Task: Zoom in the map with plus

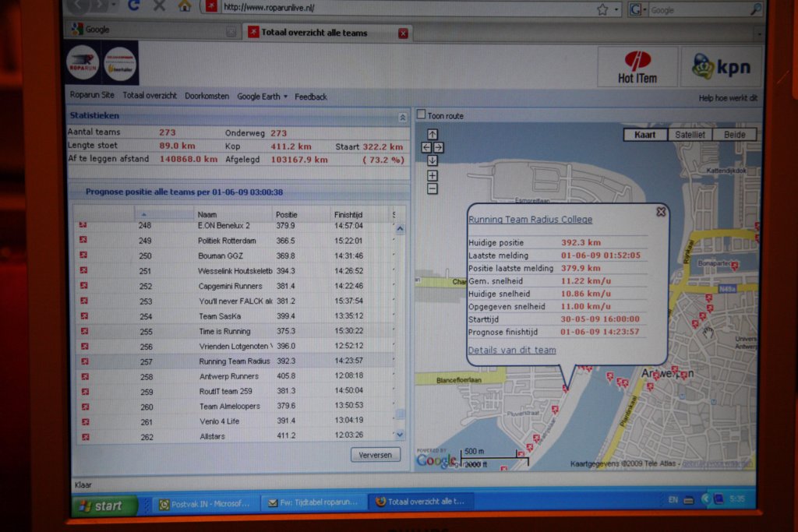Action: [x=432, y=175]
